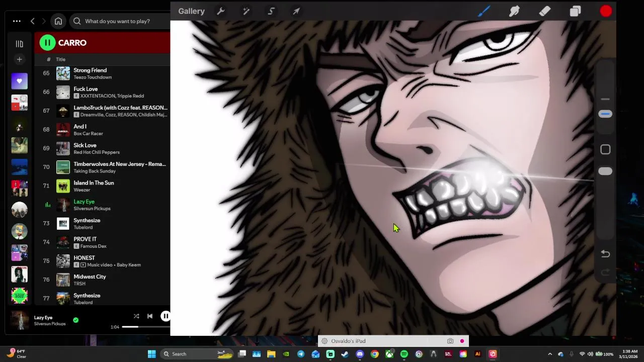Select the song 'HONEST'
644x362 pixels.
(x=84, y=258)
